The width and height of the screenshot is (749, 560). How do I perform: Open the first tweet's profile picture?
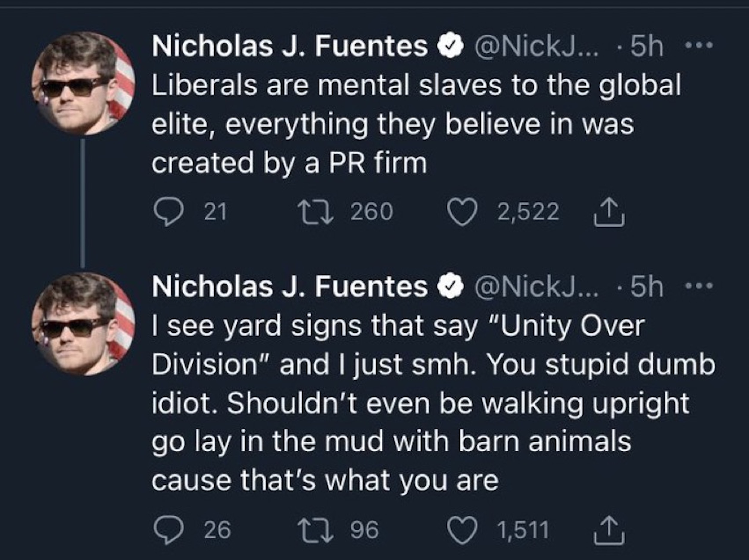pos(83,83)
